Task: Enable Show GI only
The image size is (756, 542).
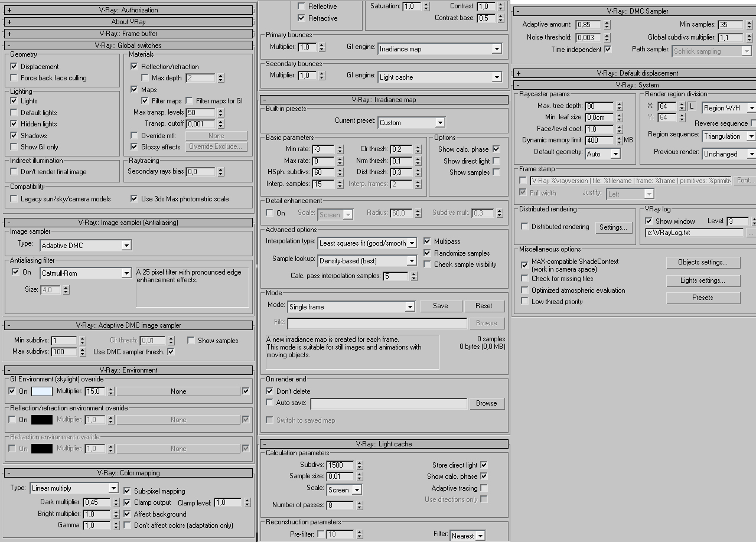Action: point(14,147)
